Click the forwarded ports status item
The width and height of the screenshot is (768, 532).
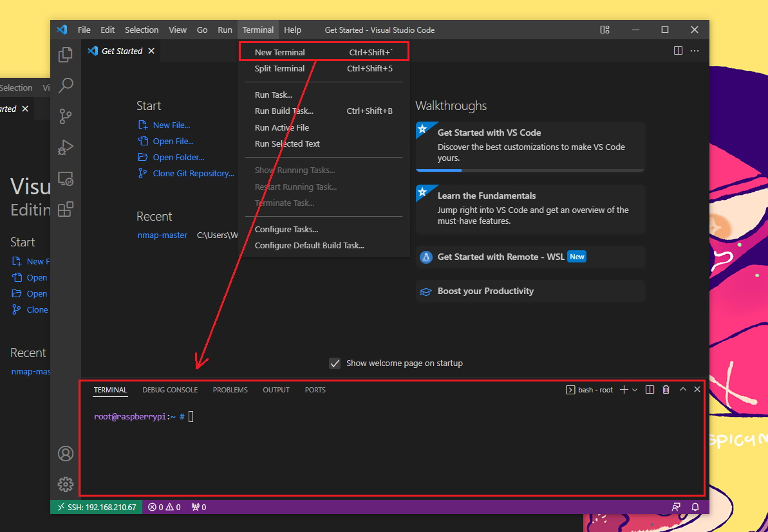point(199,507)
